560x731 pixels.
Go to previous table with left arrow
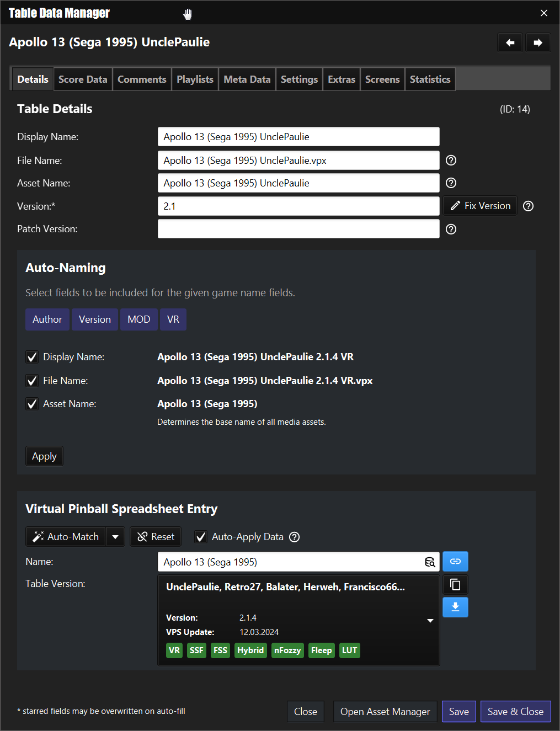click(x=510, y=42)
